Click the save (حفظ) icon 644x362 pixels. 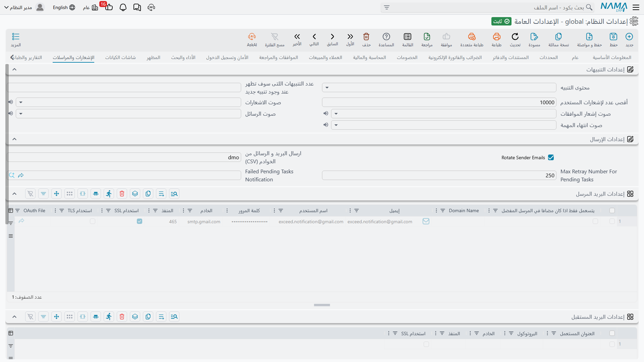[613, 37]
